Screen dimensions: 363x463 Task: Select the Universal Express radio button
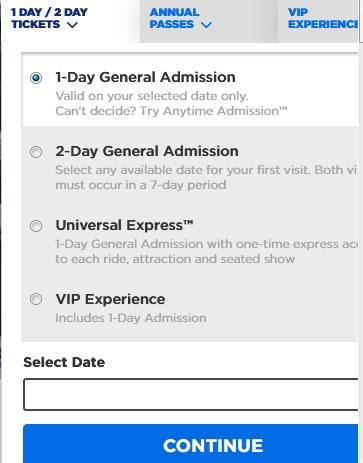pyautogui.click(x=36, y=226)
